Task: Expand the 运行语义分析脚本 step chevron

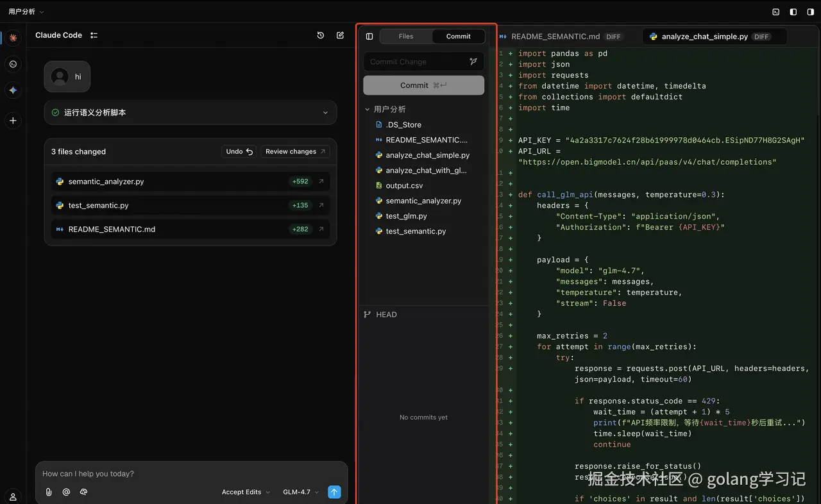Action: (325, 113)
